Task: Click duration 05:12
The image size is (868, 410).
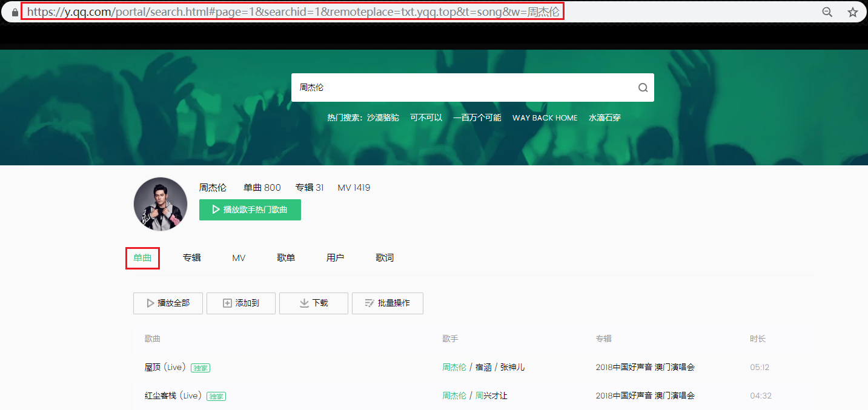Action: [x=760, y=367]
